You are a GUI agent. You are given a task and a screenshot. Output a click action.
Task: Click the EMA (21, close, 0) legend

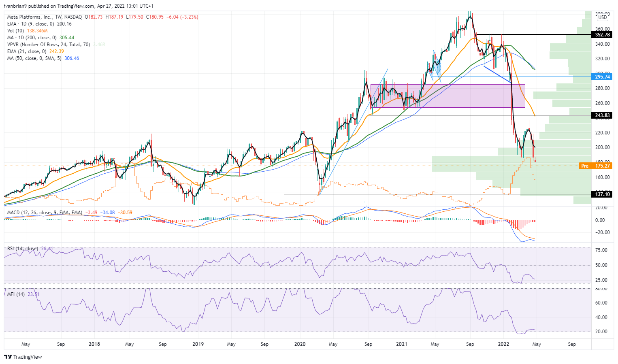pyautogui.click(x=26, y=51)
